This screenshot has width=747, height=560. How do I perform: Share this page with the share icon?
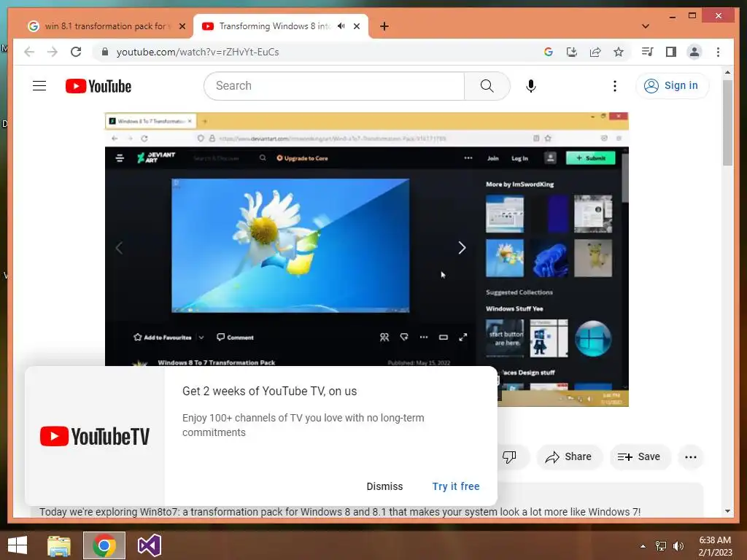pyautogui.click(x=595, y=52)
